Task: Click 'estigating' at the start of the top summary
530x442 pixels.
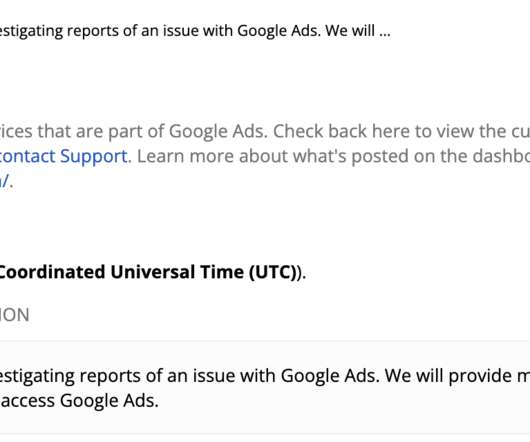Action: pos(31,32)
